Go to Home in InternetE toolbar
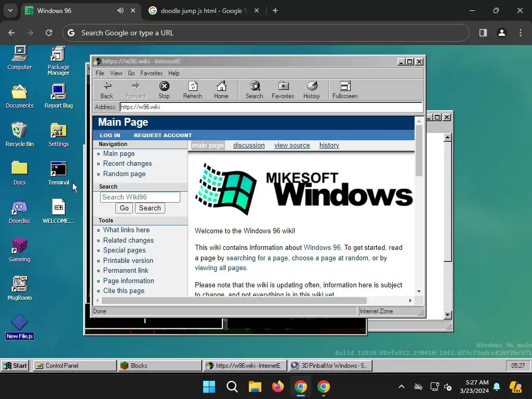The height and width of the screenshot is (399, 532). click(221, 90)
